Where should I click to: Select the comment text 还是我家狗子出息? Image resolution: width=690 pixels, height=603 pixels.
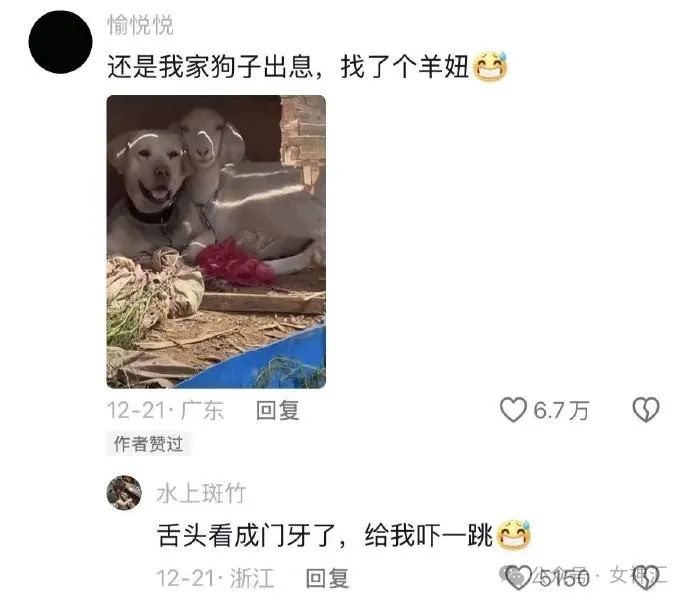pos(210,67)
